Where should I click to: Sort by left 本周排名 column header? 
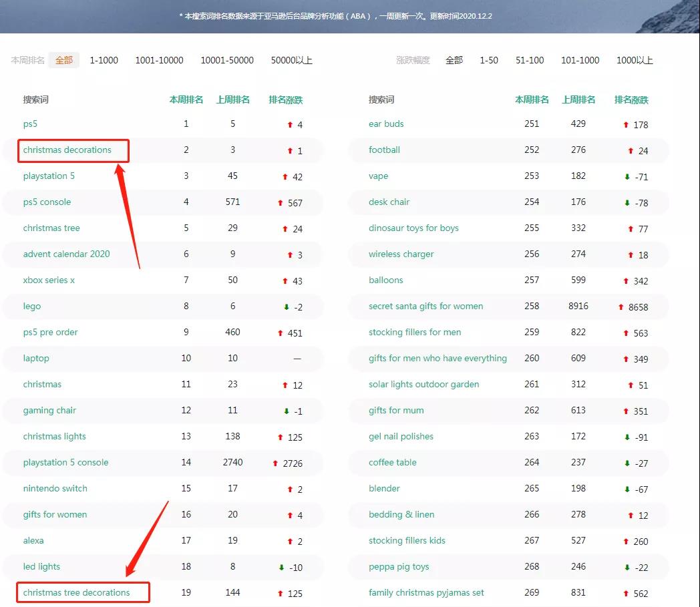(186, 99)
